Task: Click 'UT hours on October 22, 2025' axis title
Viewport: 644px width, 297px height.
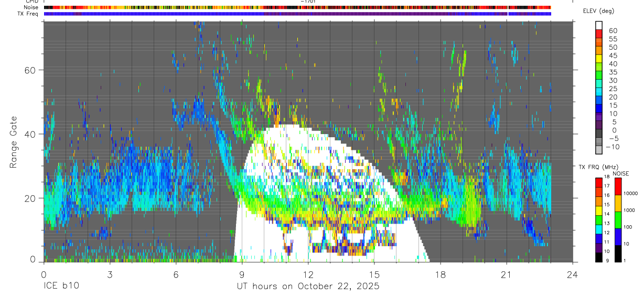Action: click(308, 286)
